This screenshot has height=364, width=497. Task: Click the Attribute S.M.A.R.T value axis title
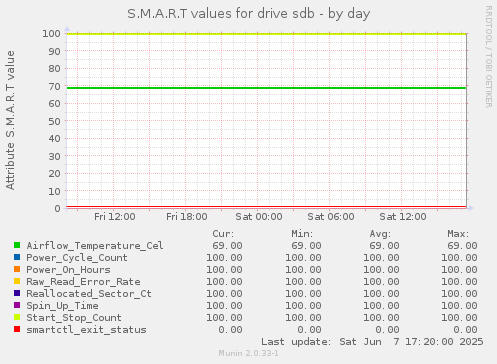(10, 120)
